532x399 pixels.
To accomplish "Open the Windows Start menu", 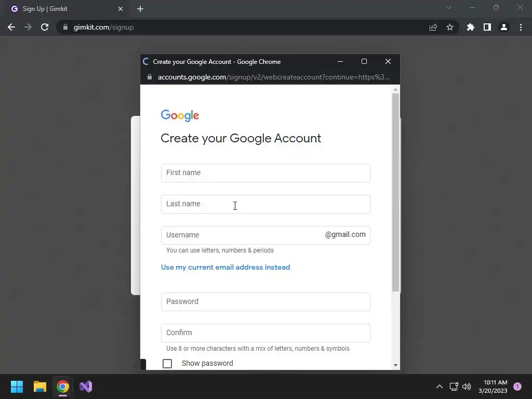I will pos(17,387).
